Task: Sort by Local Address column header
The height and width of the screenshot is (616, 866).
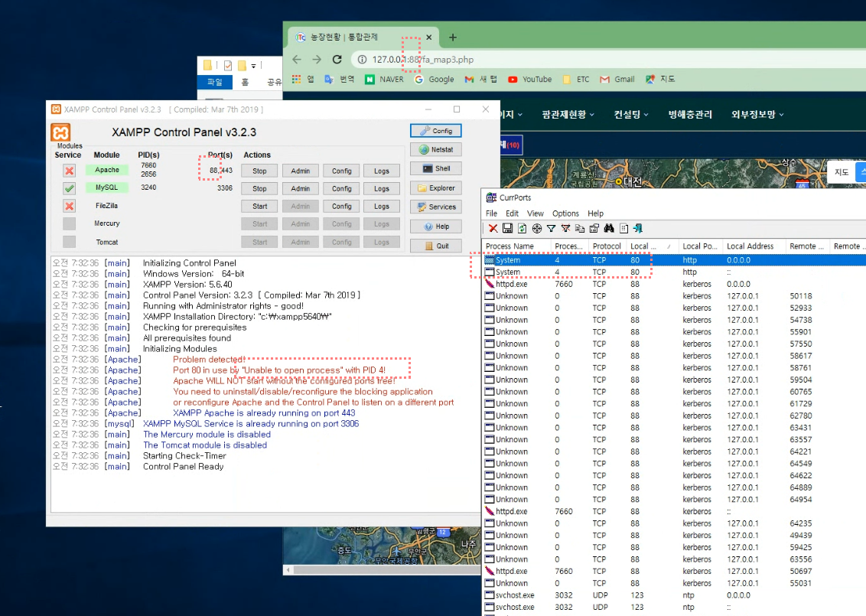Action: pyautogui.click(x=754, y=246)
